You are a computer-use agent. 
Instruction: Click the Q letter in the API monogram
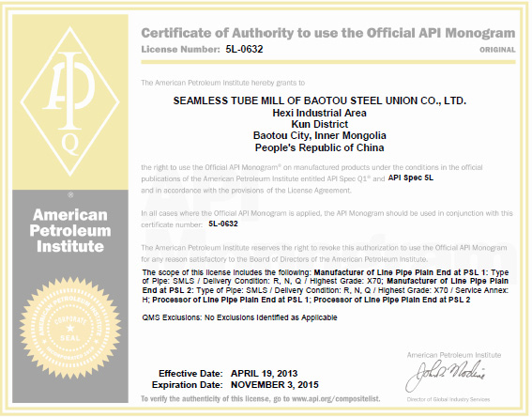click(70, 144)
